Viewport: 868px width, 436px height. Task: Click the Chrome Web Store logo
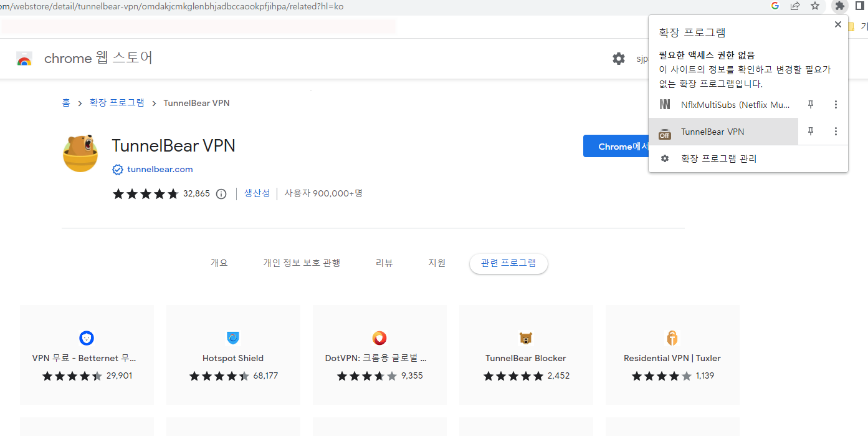pos(24,59)
